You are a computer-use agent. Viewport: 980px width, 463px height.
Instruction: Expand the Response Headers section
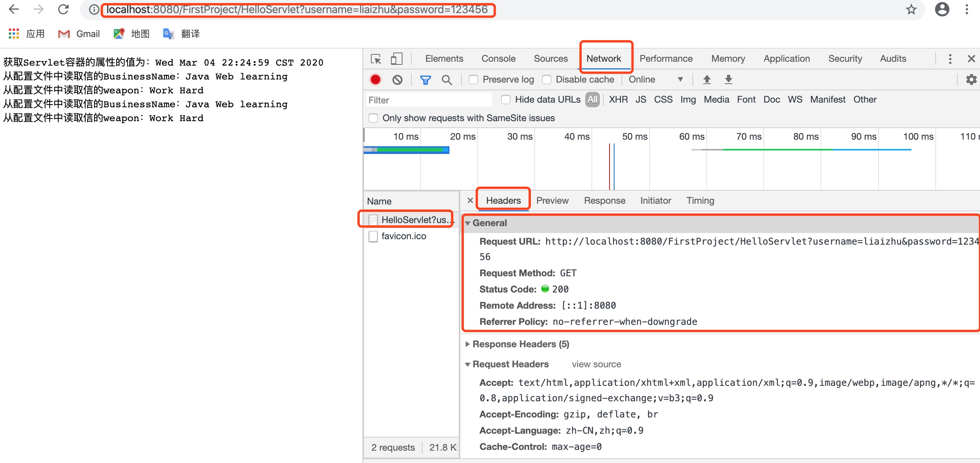pos(468,344)
